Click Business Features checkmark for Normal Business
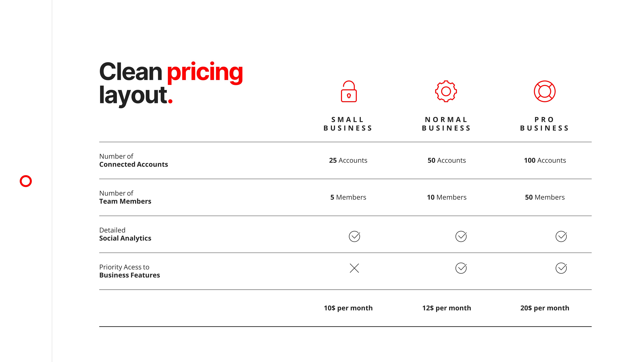Image resolution: width=644 pixels, height=362 pixels. click(461, 268)
